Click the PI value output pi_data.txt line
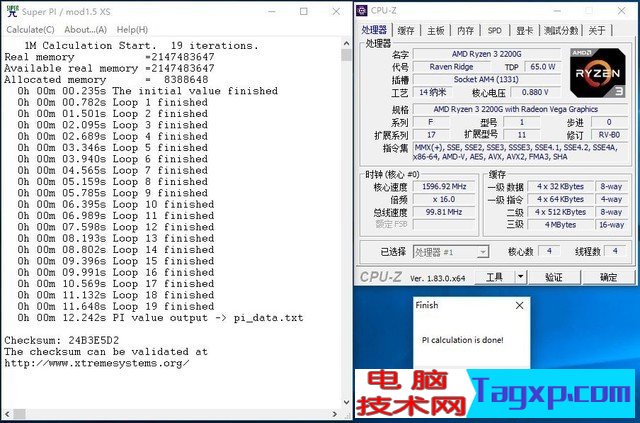This screenshot has width=640, height=423. tap(160, 318)
